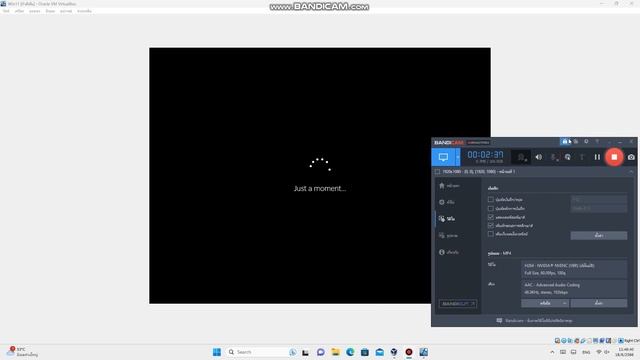Switch to VirtualBox from the taskbar icon

pos(394,352)
